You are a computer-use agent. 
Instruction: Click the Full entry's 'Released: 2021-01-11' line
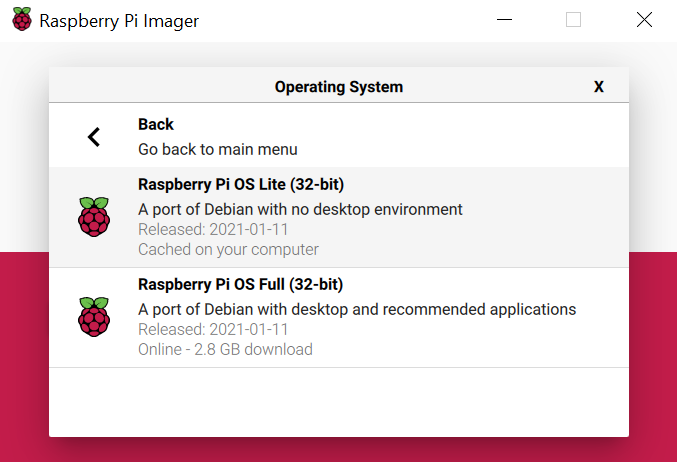(x=213, y=329)
